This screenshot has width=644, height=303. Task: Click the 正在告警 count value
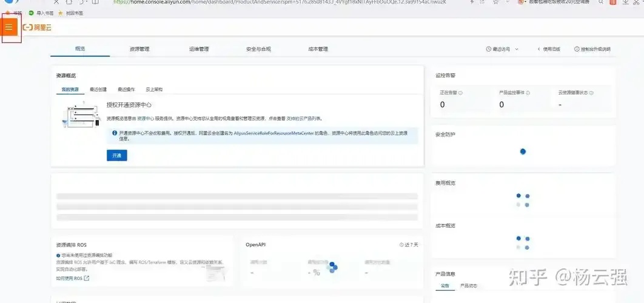click(x=442, y=105)
